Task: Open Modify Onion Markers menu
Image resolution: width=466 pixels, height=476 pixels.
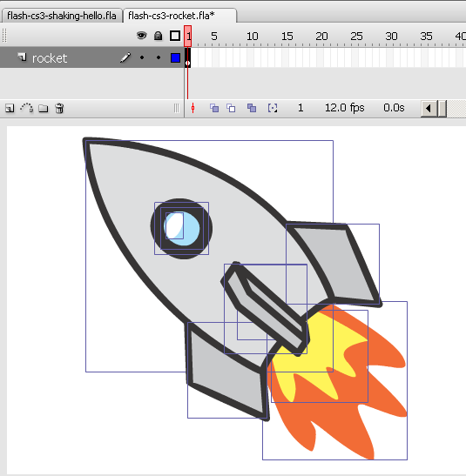Action: (273, 108)
